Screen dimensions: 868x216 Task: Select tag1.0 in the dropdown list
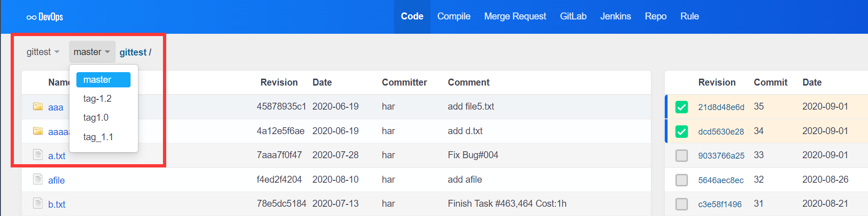(x=96, y=117)
